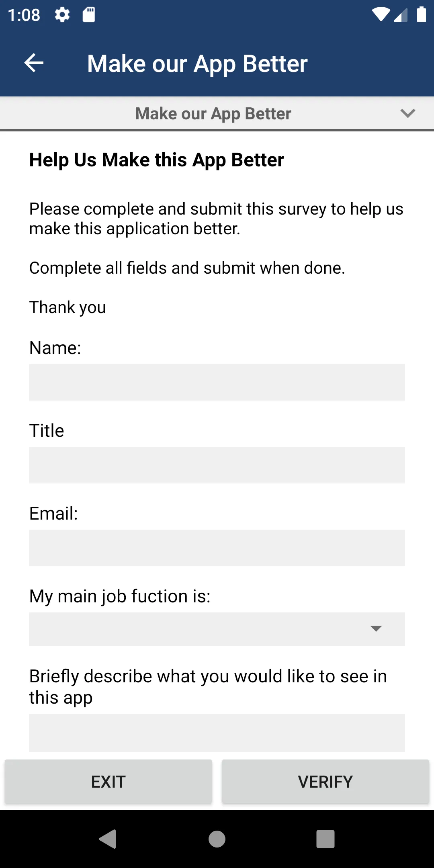Screen dimensions: 434x868
Task: Tap the clock showing 1:08
Action: click(x=24, y=15)
